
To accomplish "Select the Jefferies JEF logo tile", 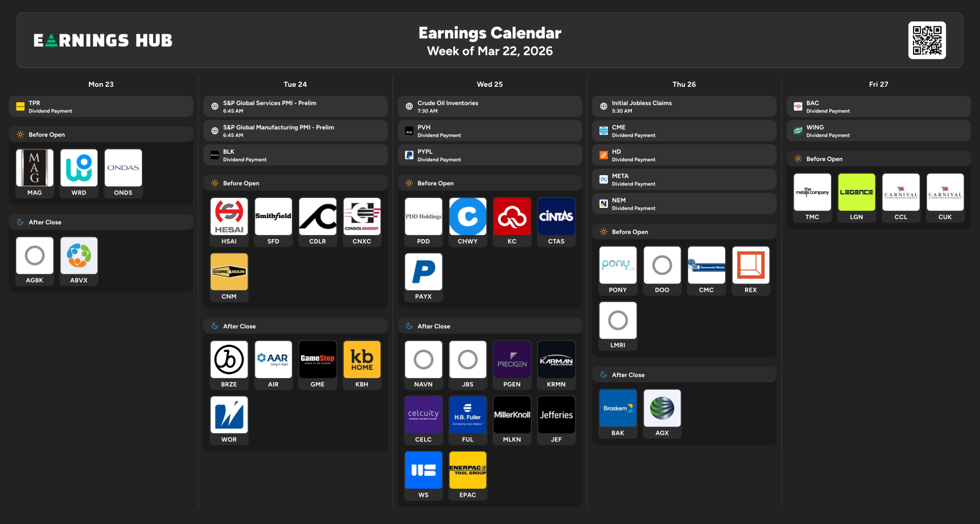I will tap(556, 415).
